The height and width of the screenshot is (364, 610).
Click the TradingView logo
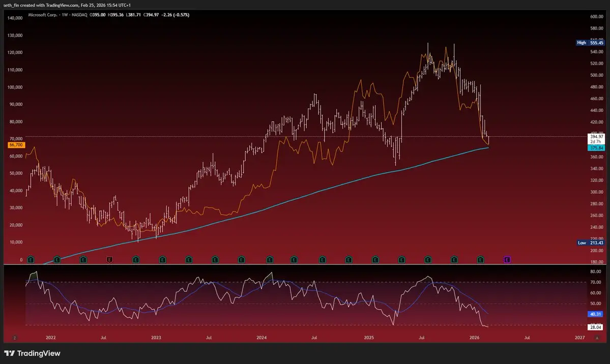32,353
